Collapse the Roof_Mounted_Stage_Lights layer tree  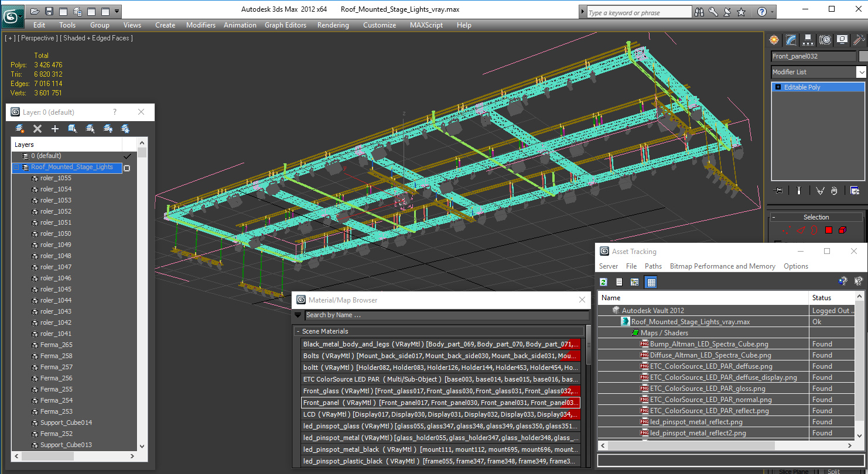pos(16,167)
